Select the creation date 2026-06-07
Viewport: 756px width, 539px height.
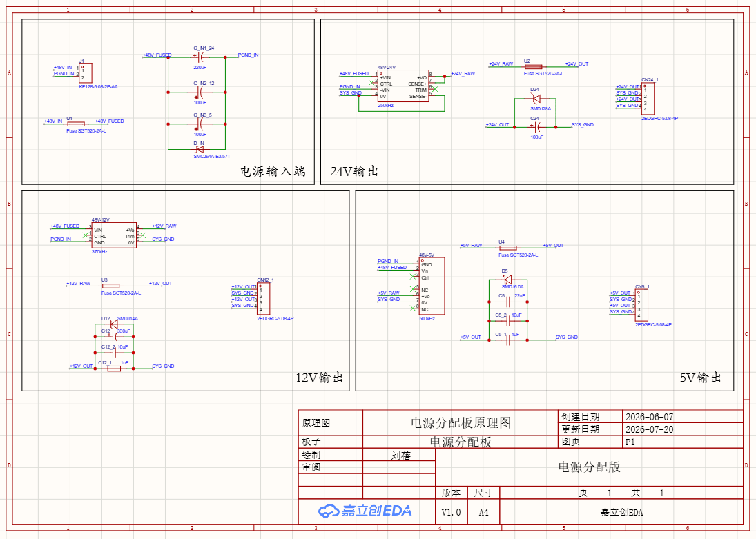650,417
